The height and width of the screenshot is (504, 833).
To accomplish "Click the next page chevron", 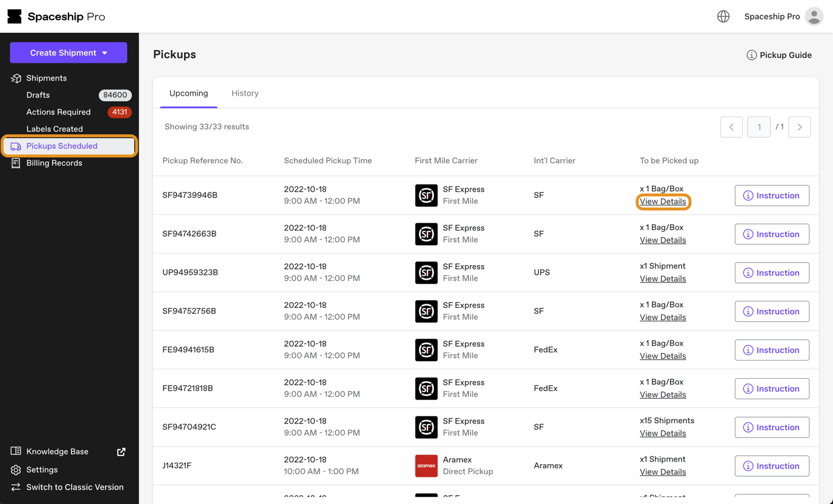I will [x=799, y=126].
